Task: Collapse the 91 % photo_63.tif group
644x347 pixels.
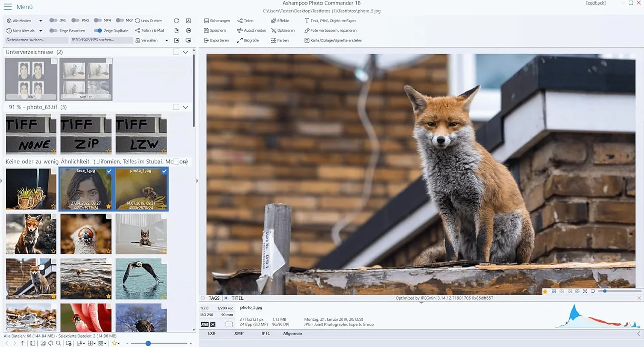Action: (185, 107)
